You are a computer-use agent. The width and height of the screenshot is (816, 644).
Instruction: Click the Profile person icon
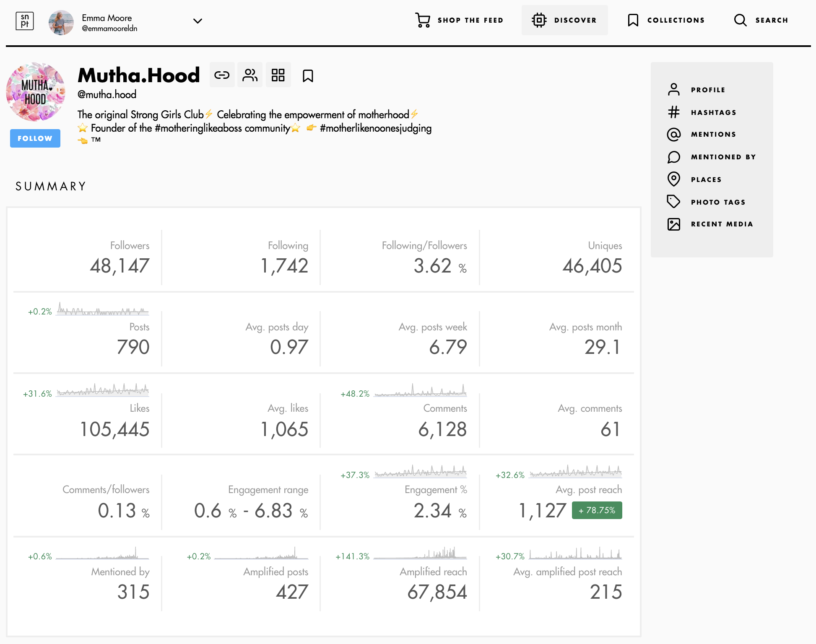click(x=673, y=89)
